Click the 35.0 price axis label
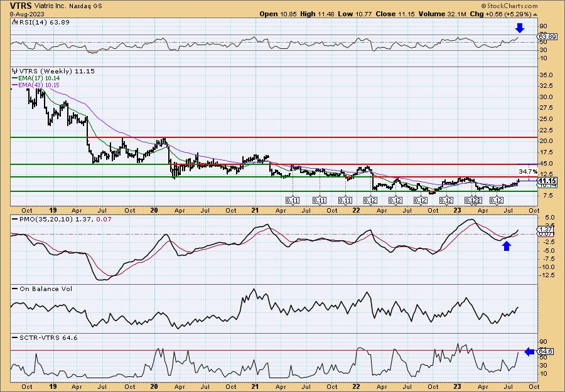565x392 pixels. click(x=546, y=75)
